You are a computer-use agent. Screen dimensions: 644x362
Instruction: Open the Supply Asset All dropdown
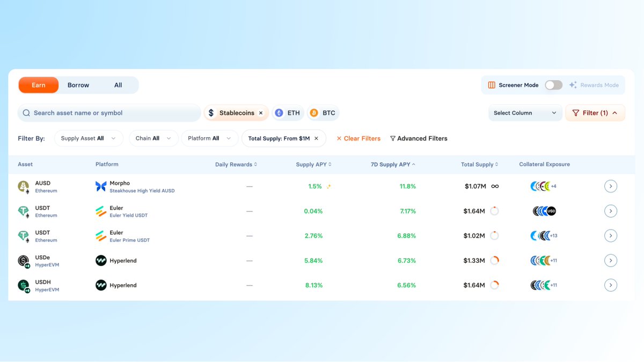[88, 138]
